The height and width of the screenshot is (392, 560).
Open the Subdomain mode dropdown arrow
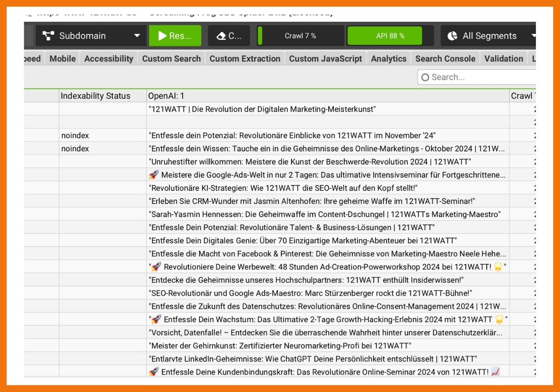click(x=137, y=36)
